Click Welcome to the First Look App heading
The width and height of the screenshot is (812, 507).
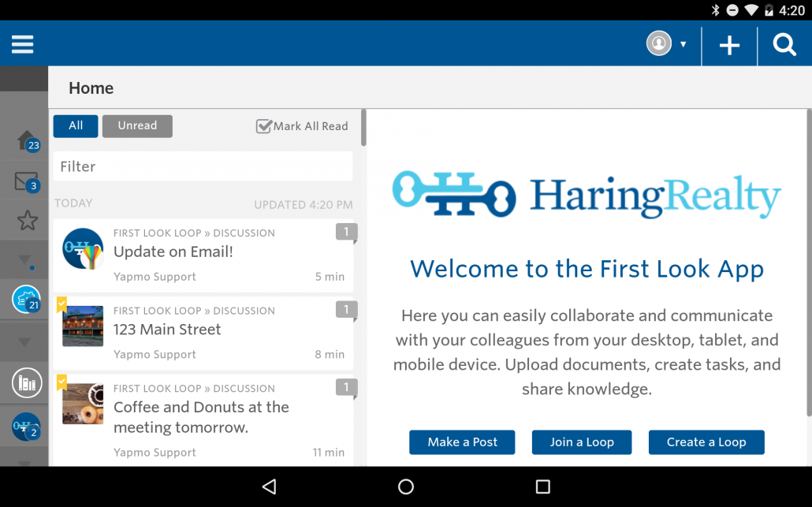[587, 270]
